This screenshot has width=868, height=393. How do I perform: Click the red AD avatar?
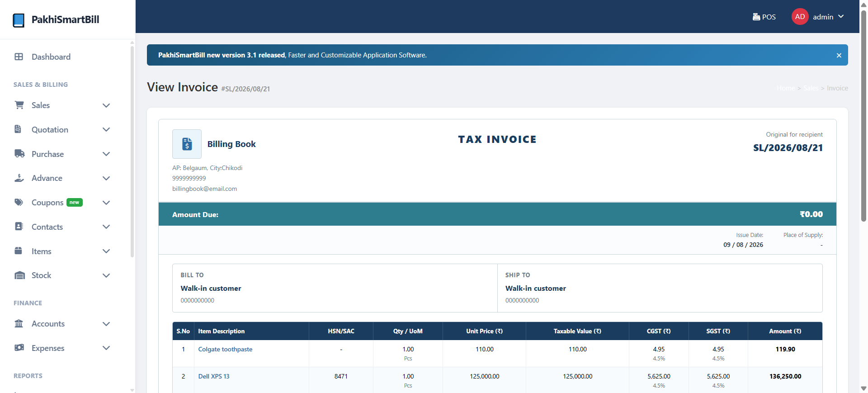point(800,17)
